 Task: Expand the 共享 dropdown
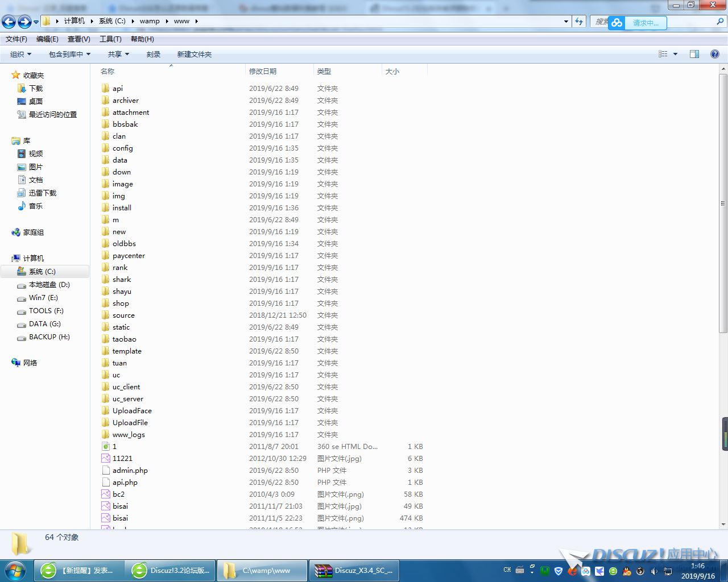(x=118, y=54)
